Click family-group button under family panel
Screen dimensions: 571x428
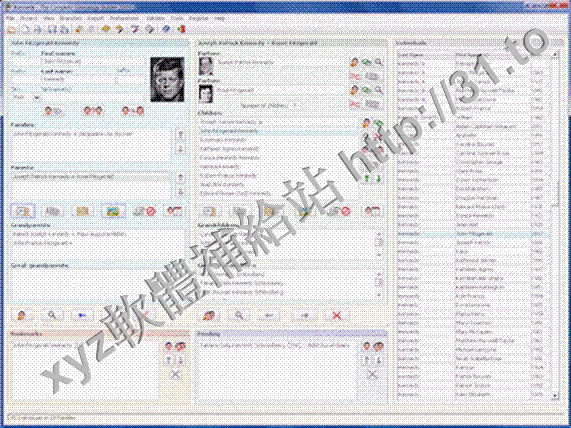coord(209,315)
